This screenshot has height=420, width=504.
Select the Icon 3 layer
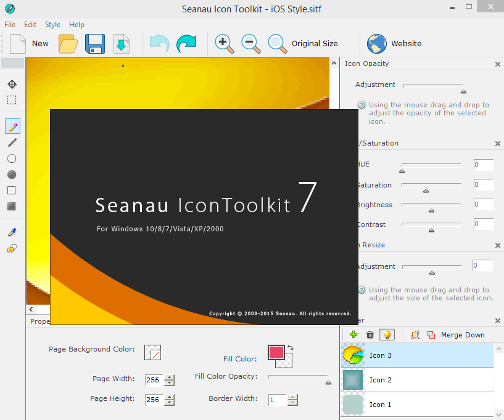(417, 355)
